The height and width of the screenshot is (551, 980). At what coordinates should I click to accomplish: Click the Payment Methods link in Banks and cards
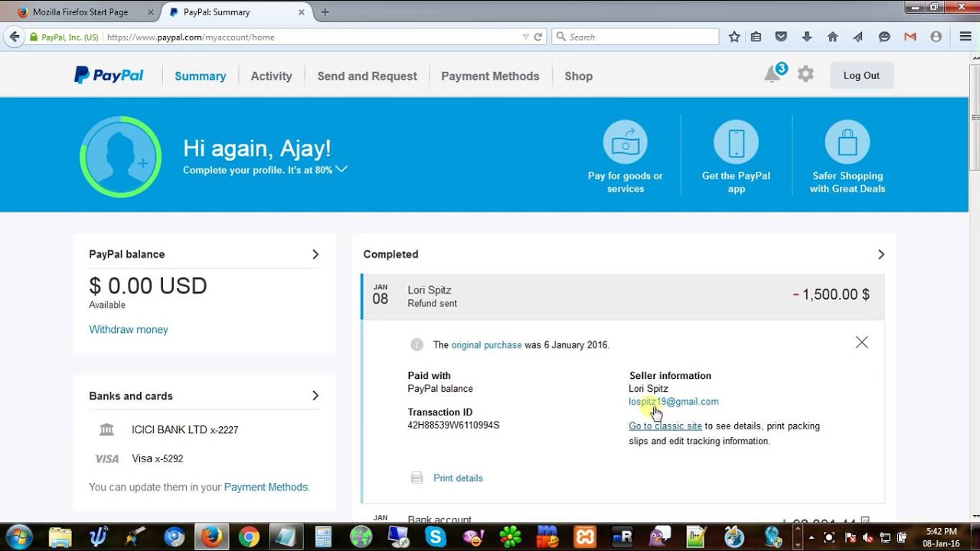[266, 487]
